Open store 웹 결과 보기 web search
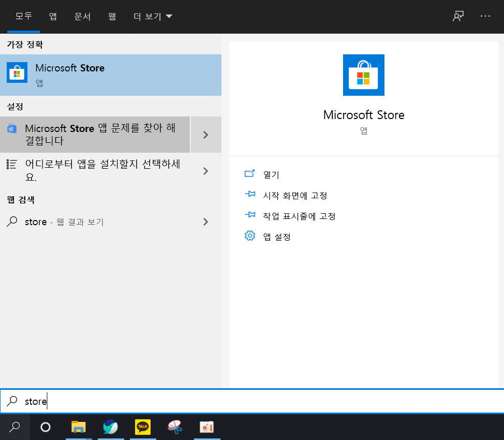The height and width of the screenshot is (440, 504). [x=95, y=222]
